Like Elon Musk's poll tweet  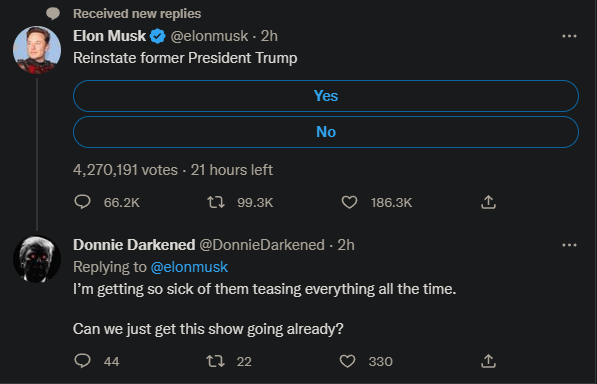pyautogui.click(x=349, y=202)
